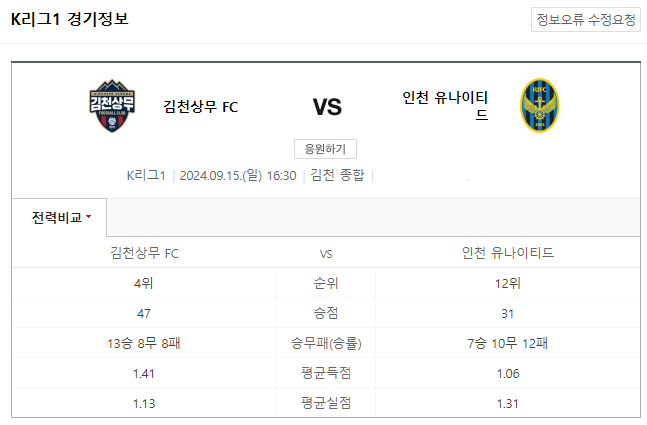Click the K리그1 league label in match details
The height and width of the screenshot is (425, 647).
[x=146, y=175]
